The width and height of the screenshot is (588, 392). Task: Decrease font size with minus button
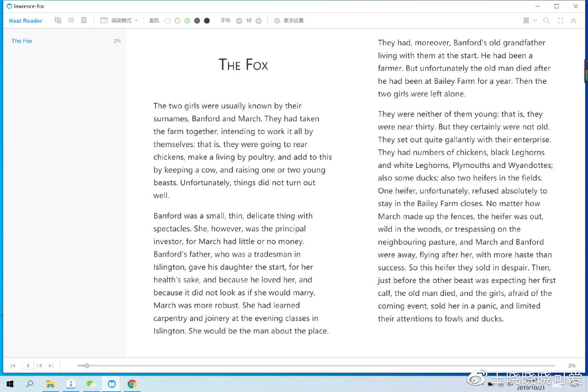point(239,21)
